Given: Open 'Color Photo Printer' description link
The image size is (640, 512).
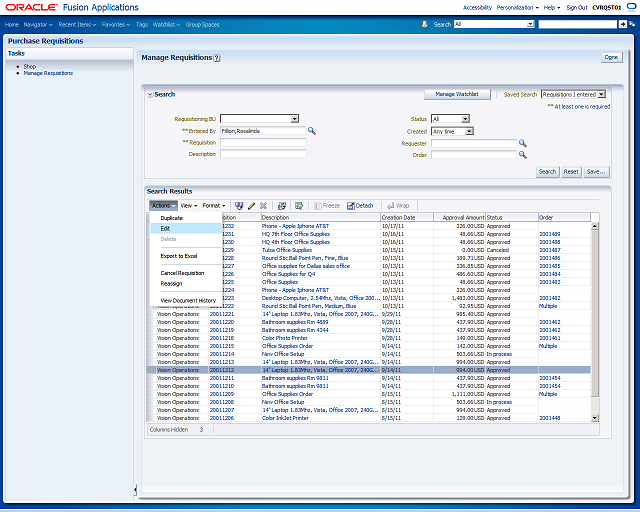Looking at the screenshot, I should pos(284,338).
